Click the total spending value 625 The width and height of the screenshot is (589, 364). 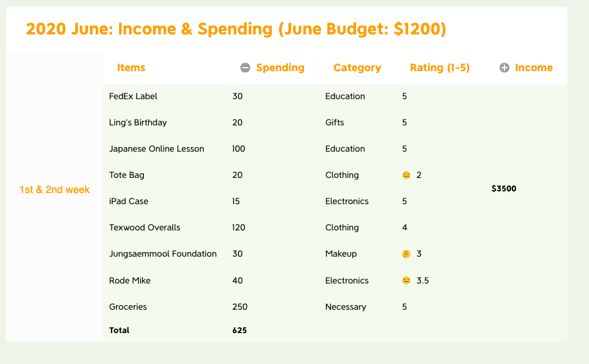point(239,330)
